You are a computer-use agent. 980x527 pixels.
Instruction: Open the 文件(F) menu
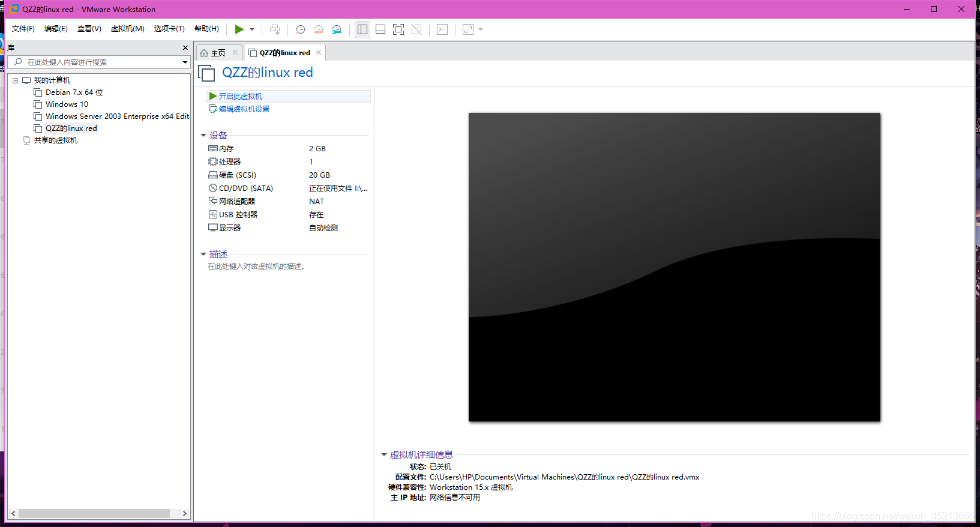point(23,29)
